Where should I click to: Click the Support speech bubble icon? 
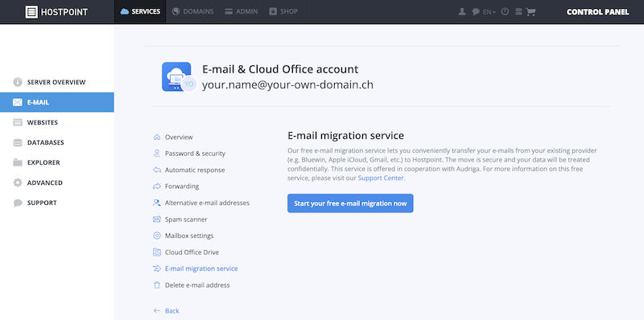point(18,203)
